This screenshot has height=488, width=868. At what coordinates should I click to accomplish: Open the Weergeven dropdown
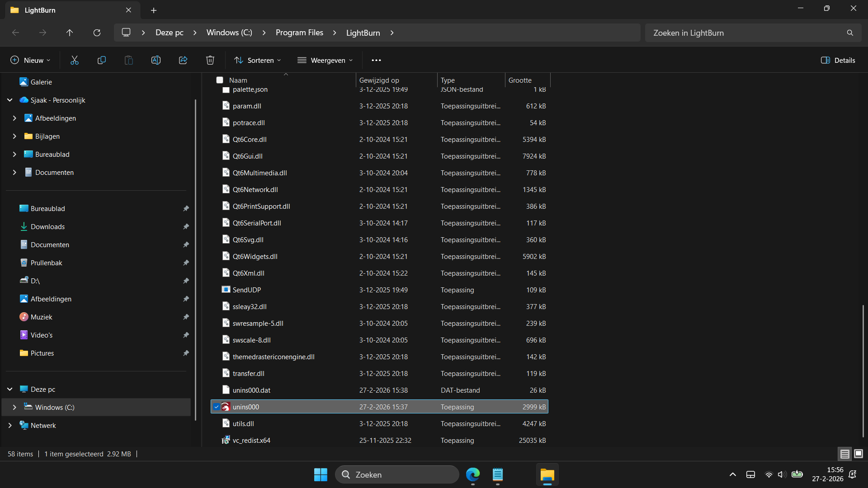click(x=325, y=60)
